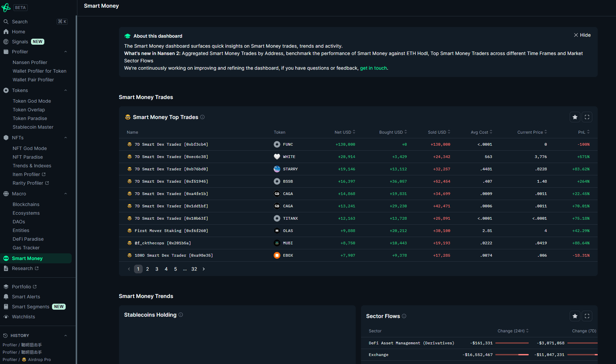Viewport: 616px width, 364px height.
Task: Expand Smart Money Top Trades to fullscreen
Action: pyautogui.click(x=587, y=117)
